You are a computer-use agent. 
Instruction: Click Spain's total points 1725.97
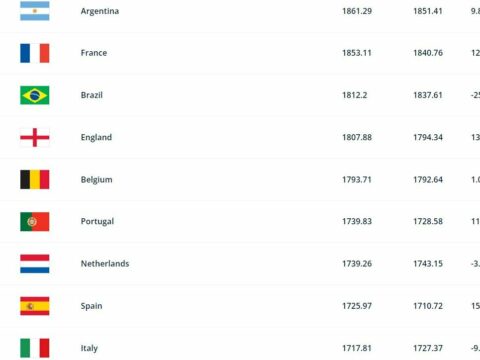tap(357, 306)
